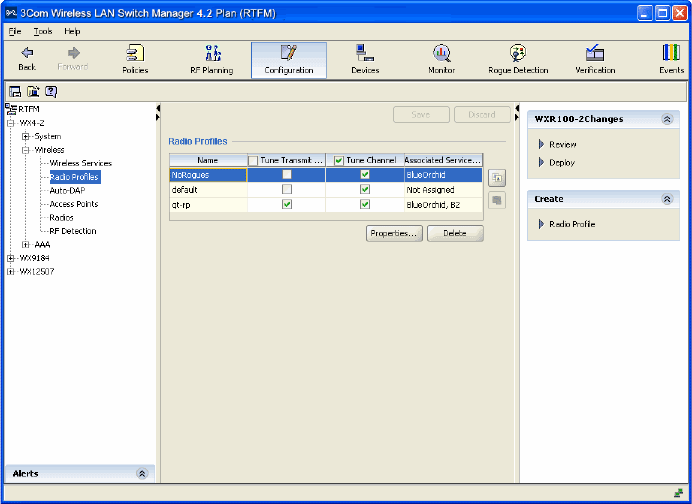Select Access Points in the tree
The image size is (692, 504).
[74, 204]
